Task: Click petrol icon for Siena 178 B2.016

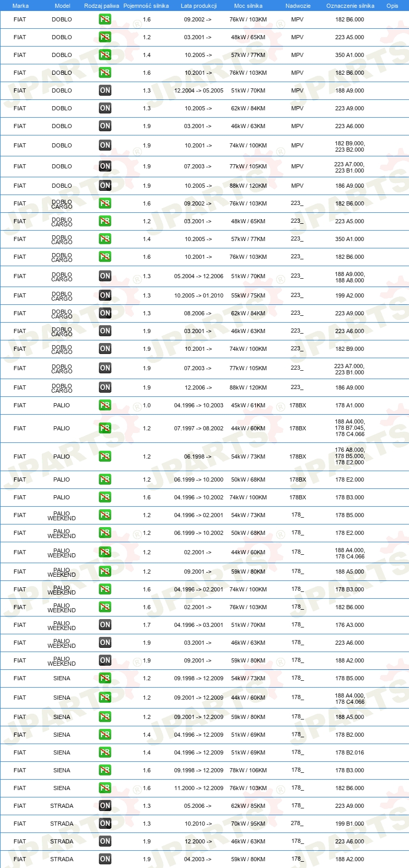Action: pos(105,752)
